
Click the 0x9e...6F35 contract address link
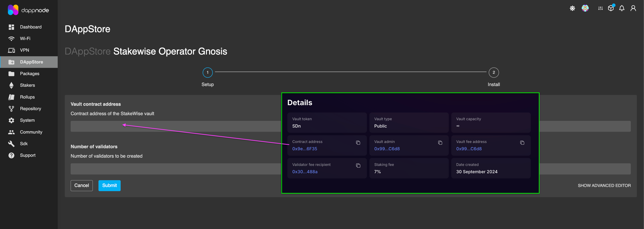pos(304,149)
